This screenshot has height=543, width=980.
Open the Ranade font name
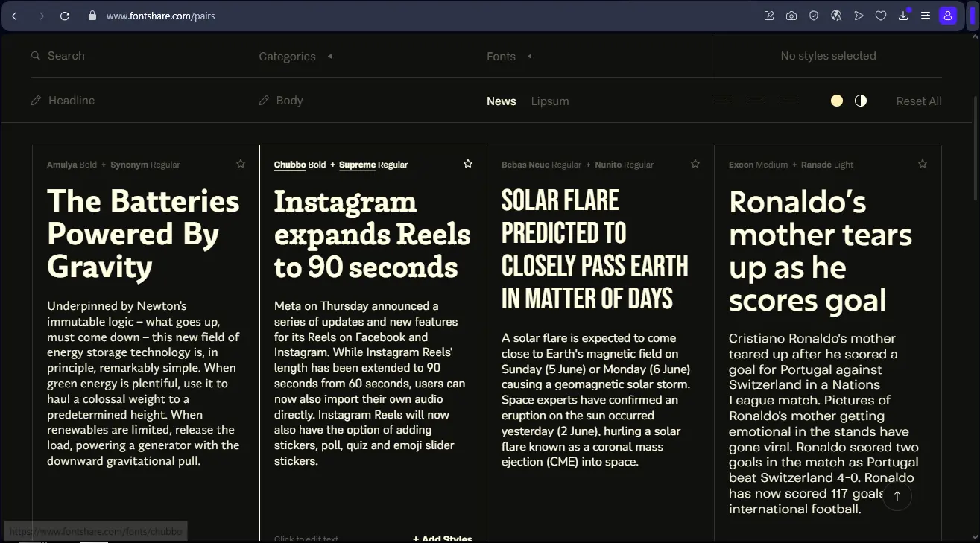(x=816, y=165)
